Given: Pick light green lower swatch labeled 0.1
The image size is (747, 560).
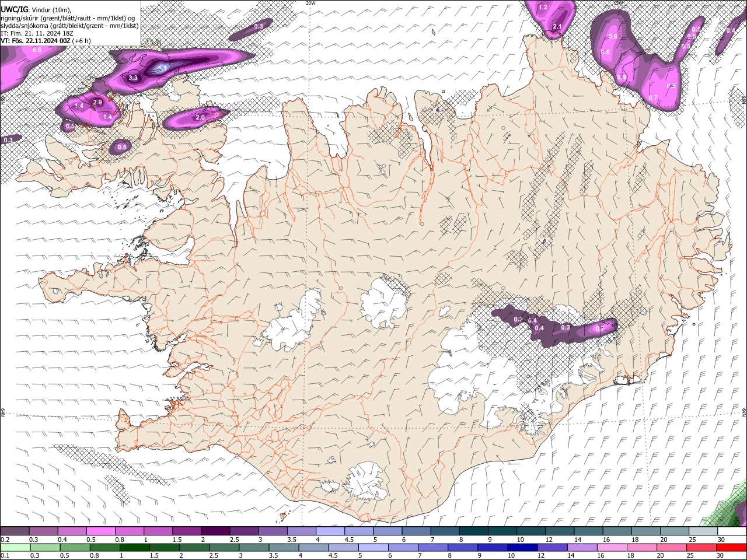Looking at the screenshot, I should click(x=15, y=547).
